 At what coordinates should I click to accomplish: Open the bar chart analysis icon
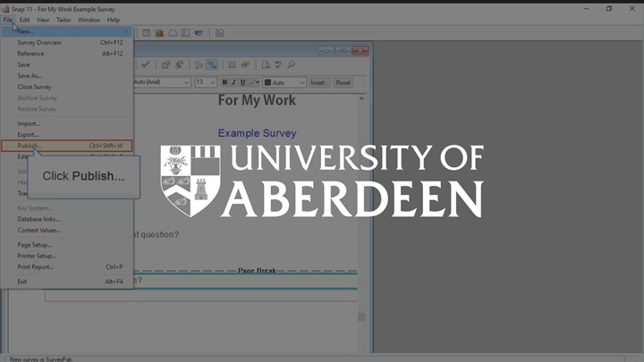(x=159, y=33)
